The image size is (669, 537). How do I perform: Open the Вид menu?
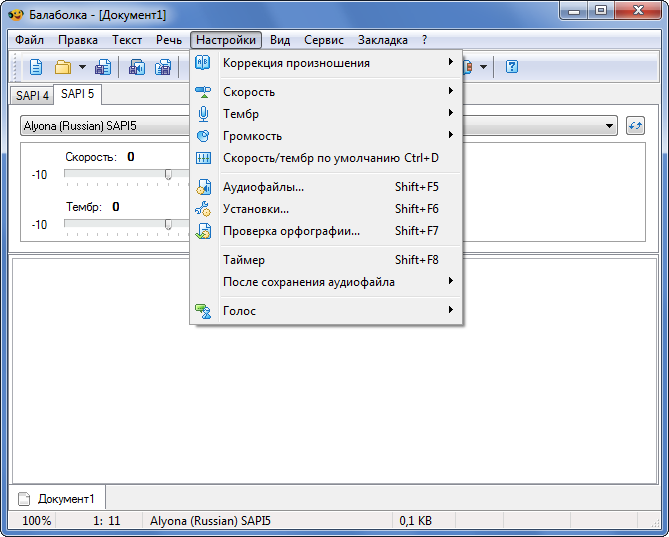pos(280,40)
